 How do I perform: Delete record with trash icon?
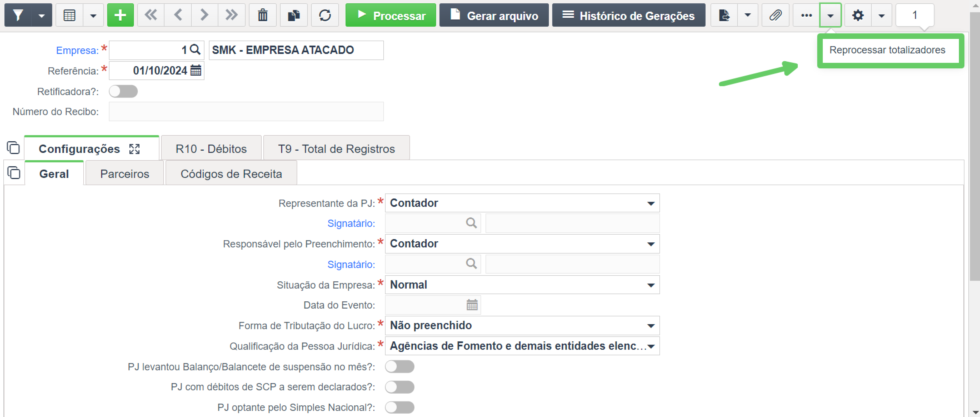click(262, 15)
